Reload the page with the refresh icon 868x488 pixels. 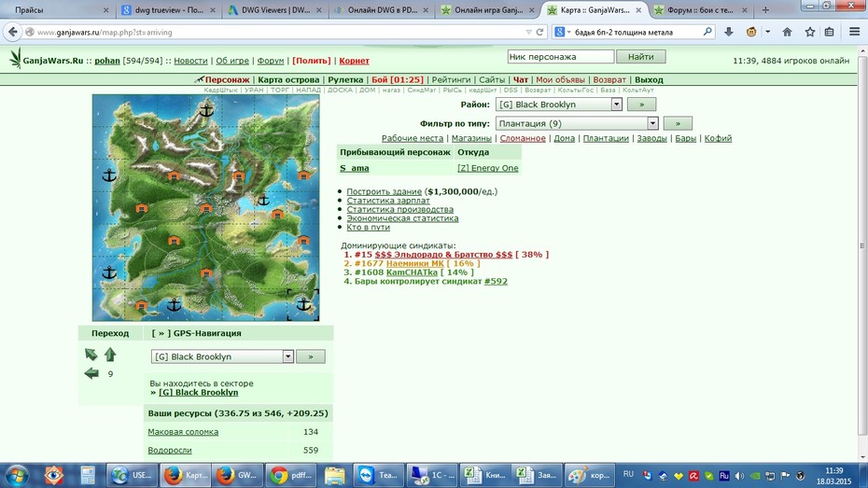[x=539, y=32]
